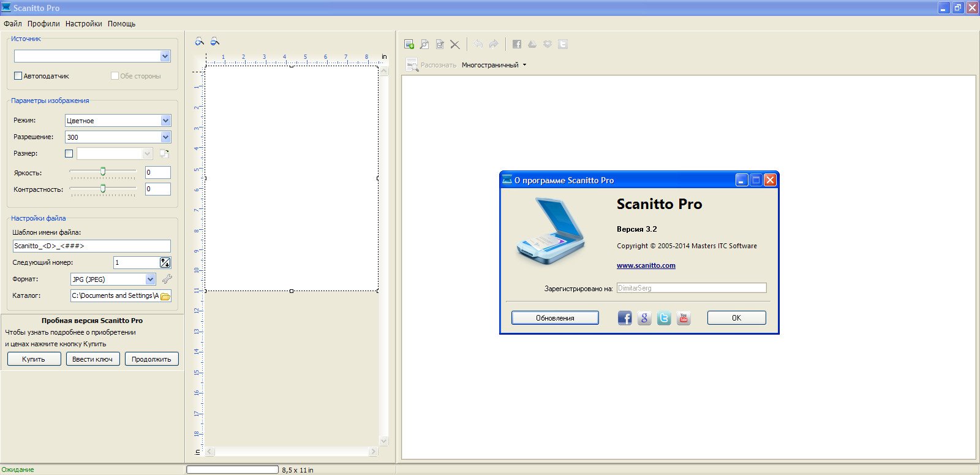The height and width of the screenshot is (475, 980).
Task: Click the file name template field
Action: pyautogui.click(x=92, y=246)
